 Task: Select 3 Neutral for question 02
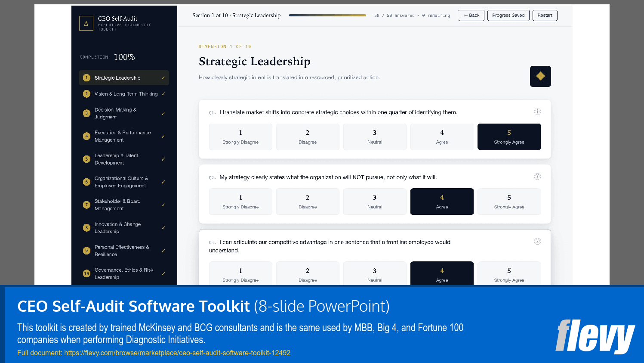375,202
